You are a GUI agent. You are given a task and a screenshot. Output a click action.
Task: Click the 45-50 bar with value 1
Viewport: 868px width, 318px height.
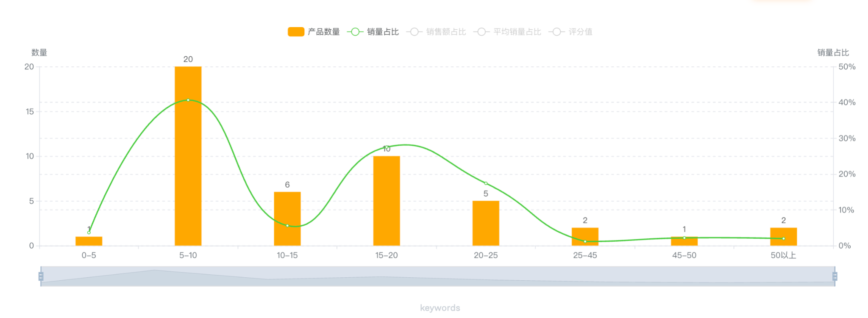point(684,242)
